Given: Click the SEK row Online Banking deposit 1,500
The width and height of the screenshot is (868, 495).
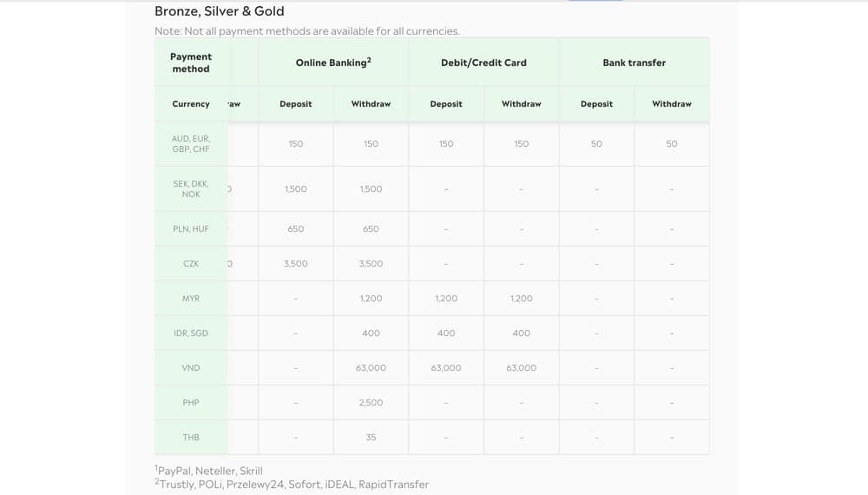Looking at the screenshot, I should pos(296,188).
